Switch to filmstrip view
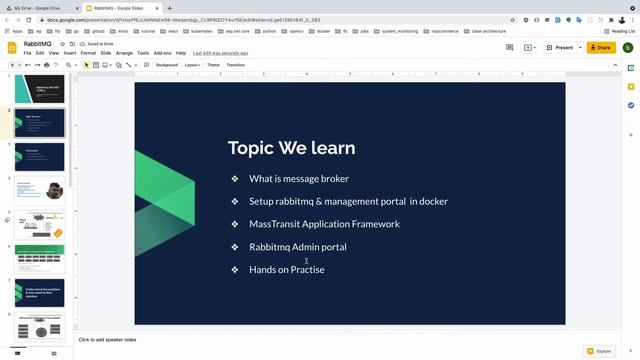The height and width of the screenshot is (360, 640). (x=18, y=353)
